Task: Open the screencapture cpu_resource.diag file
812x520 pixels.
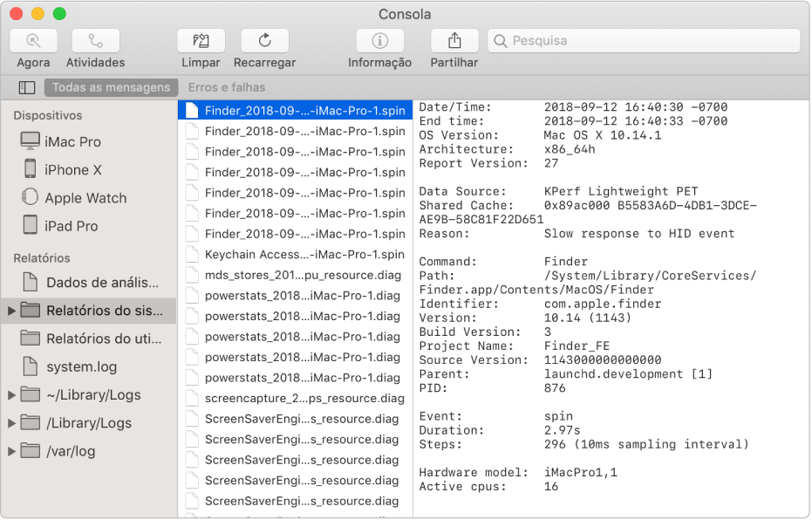Action: [295, 398]
